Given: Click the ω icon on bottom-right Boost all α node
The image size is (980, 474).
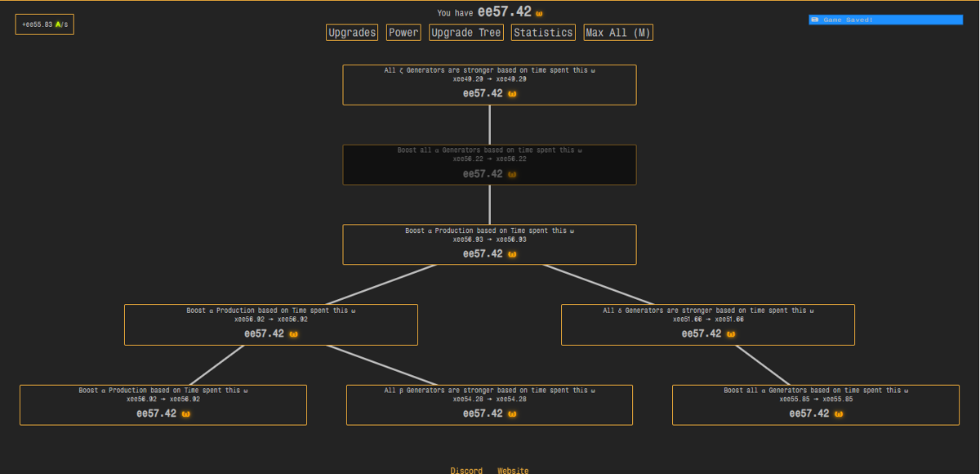Looking at the screenshot, I should click(840, 414).
